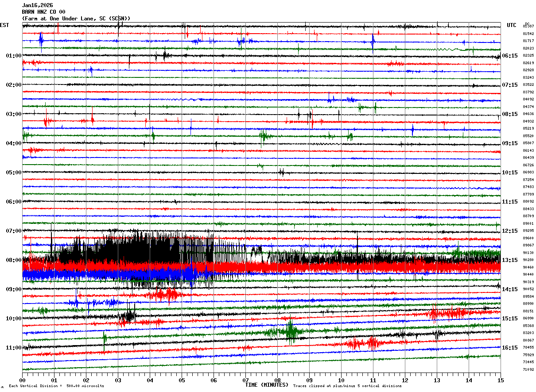Click the Jan16,2026 date text

[37, 5]
